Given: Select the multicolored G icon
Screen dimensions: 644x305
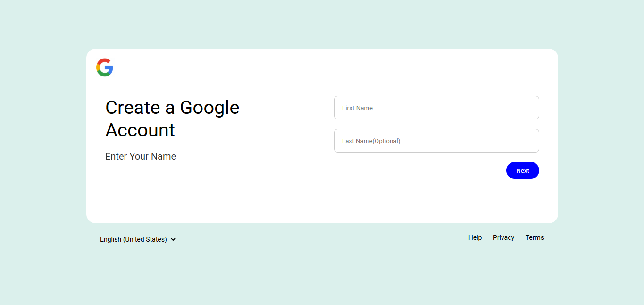Looking at the screenshot, I should [x=105, y=68].
